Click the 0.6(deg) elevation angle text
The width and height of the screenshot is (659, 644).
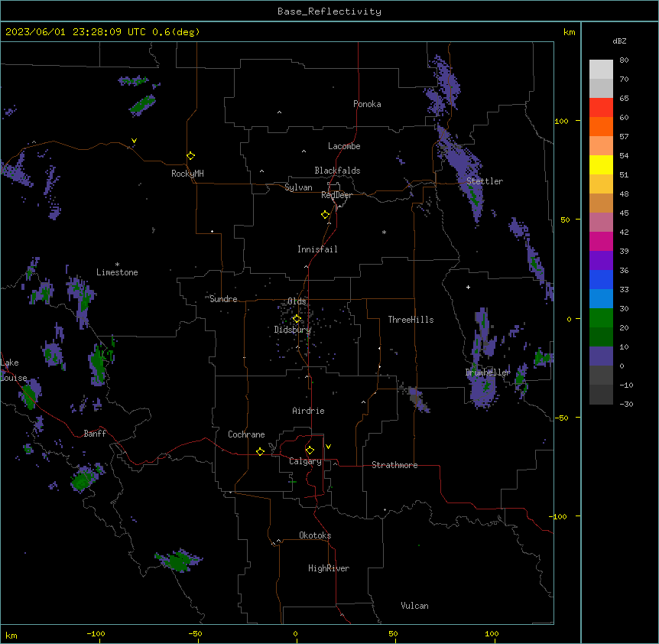click(176, 32)
